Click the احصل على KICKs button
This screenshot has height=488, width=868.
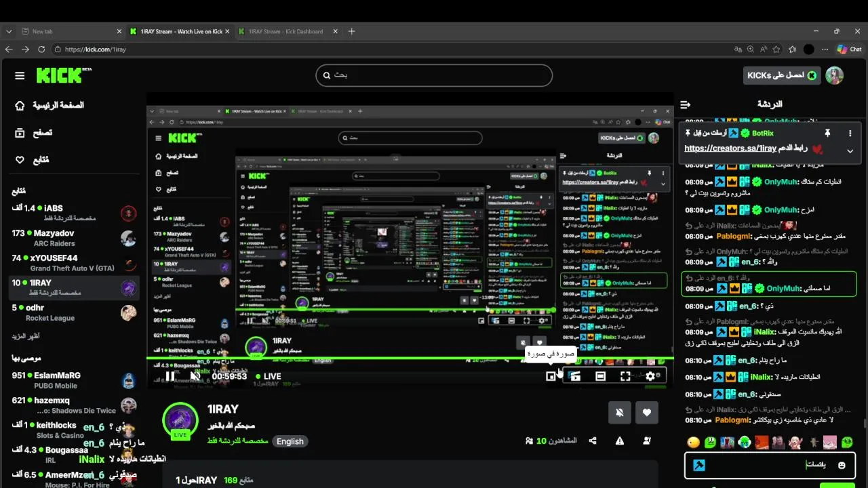[x=781, y=75]
